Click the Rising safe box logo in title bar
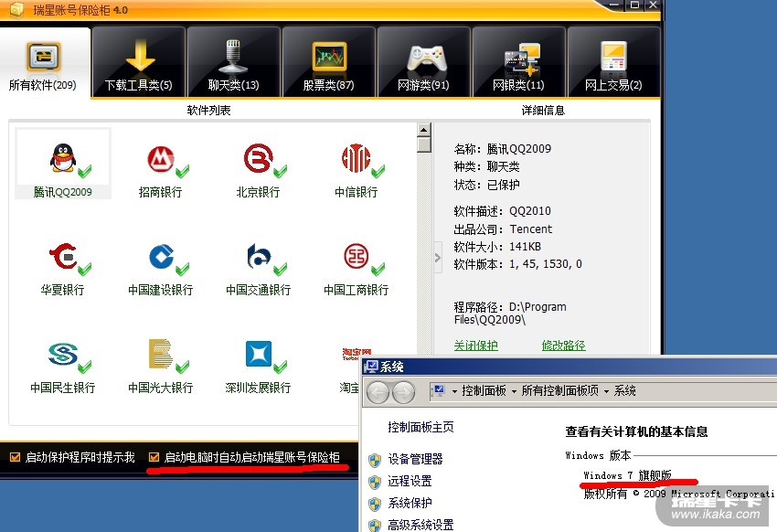 pos(16,9)
